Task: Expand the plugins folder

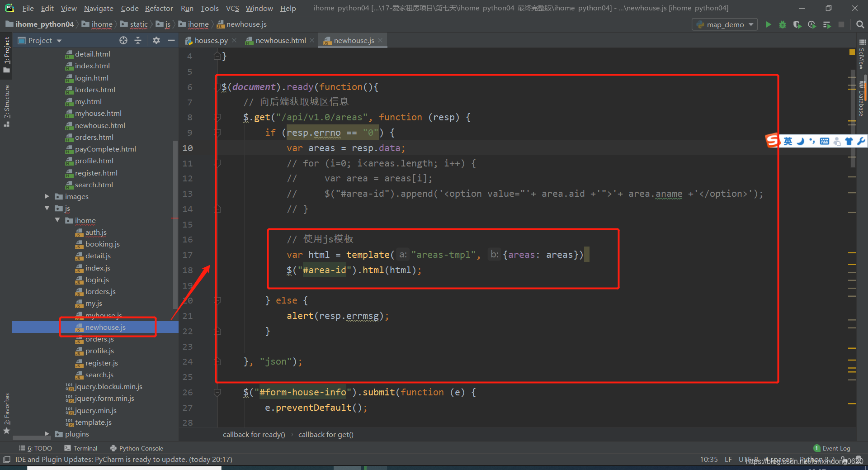Action: [47, 434]
